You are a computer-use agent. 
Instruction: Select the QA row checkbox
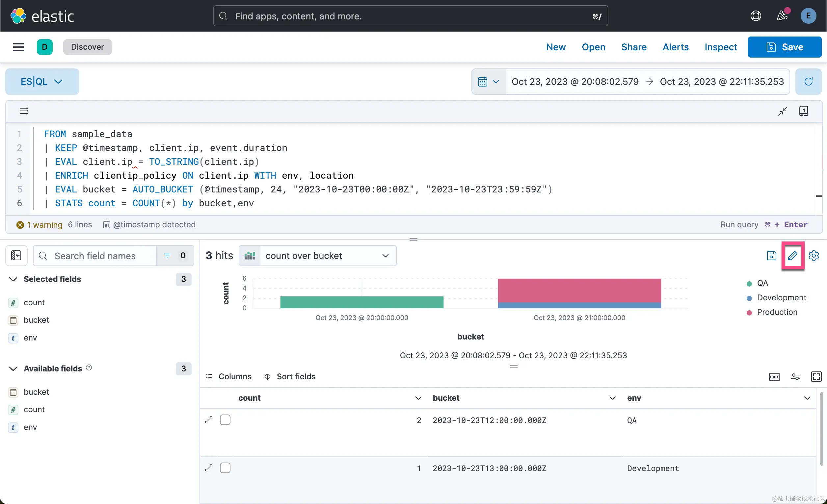pos(225,420)
